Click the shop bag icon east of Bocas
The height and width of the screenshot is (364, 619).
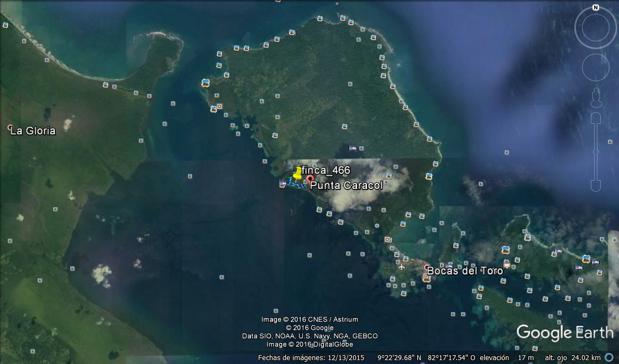pyautogui.click(x=507, y=264)
